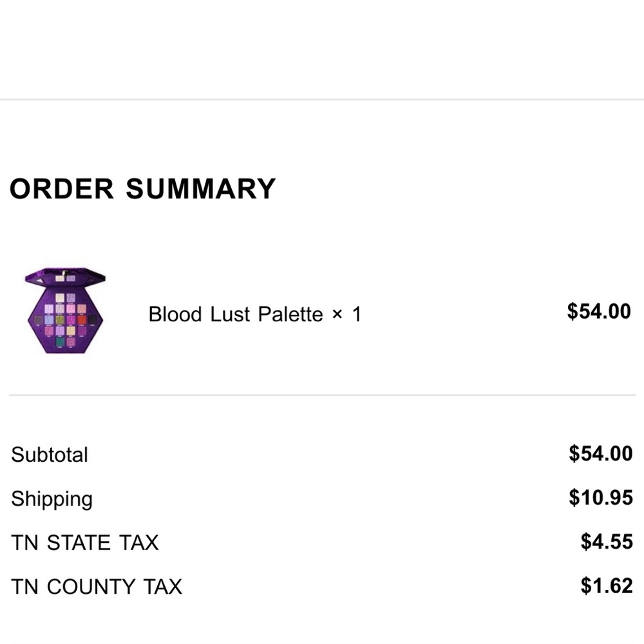Viewport: 644px width, 644px height.
Task: Click the red eyeshadow shade in palette
Action: tap(82, 320)
